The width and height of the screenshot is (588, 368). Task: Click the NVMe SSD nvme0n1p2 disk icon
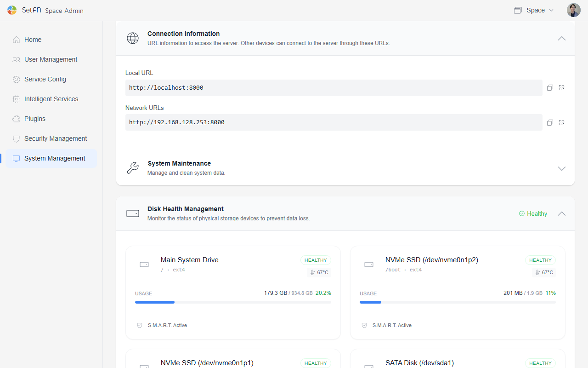coord(369,264)
